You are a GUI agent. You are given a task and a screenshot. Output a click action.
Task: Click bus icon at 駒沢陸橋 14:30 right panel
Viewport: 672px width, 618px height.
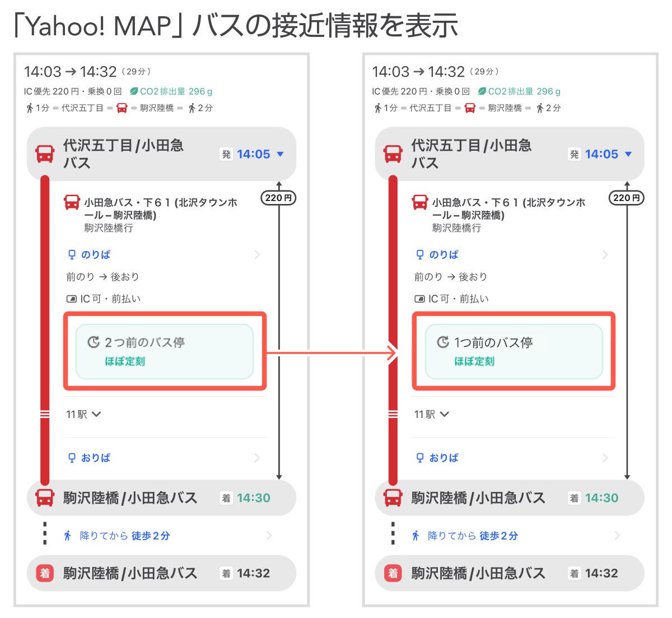tap(393, 498)
